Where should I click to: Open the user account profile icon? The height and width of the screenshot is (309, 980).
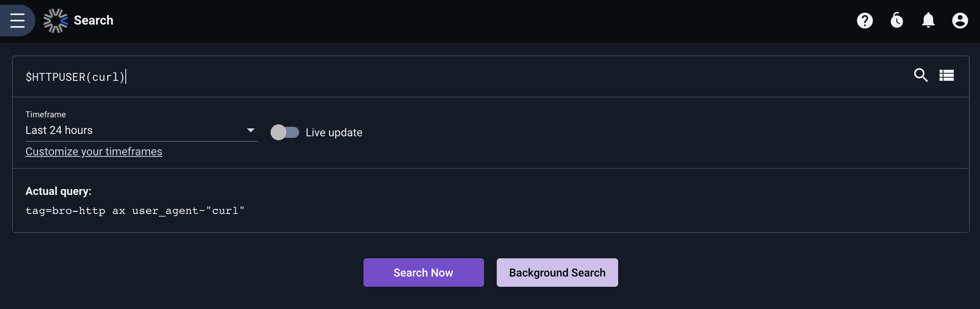click(960, 21)
